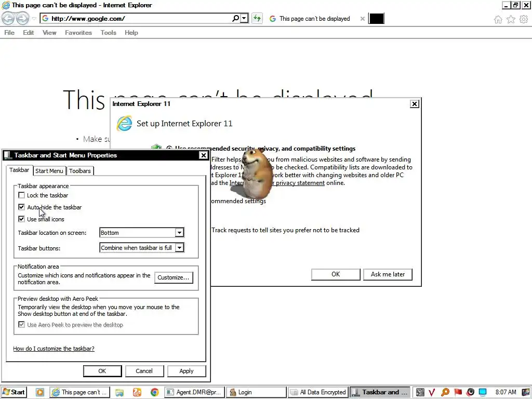Click Apply in Taskbar Properties dialog
532x399 pixels.
(187, 371)
